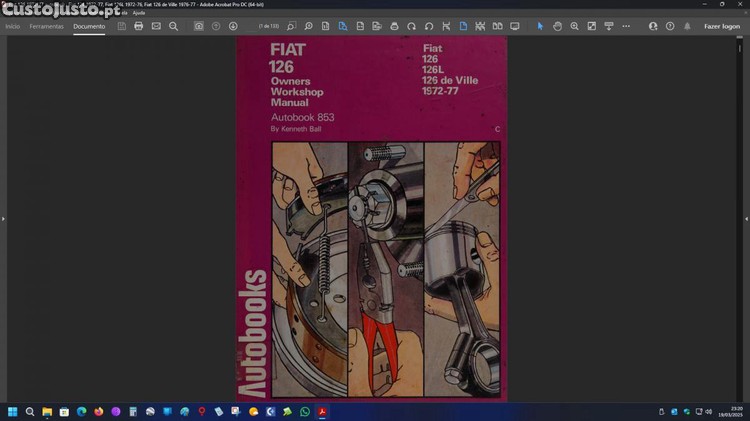Toggle the single page view mode
This screenshot has height=421, width=750.
coord(463,26)
